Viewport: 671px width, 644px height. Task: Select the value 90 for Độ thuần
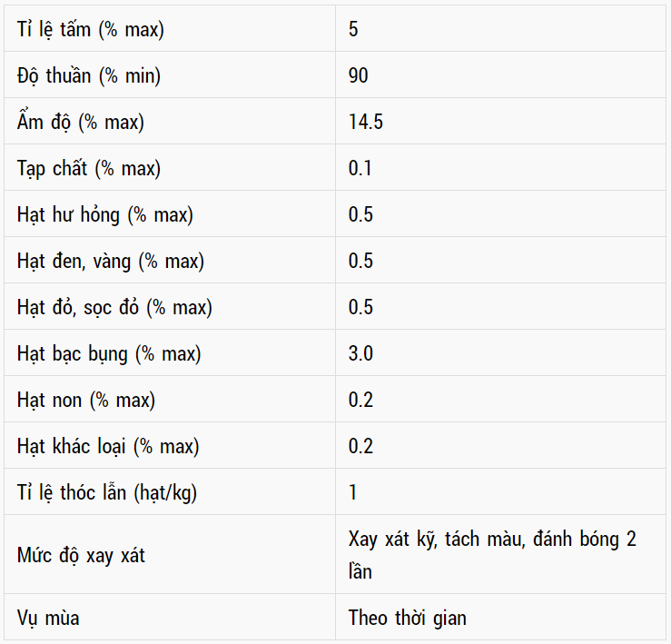point(359,75)
